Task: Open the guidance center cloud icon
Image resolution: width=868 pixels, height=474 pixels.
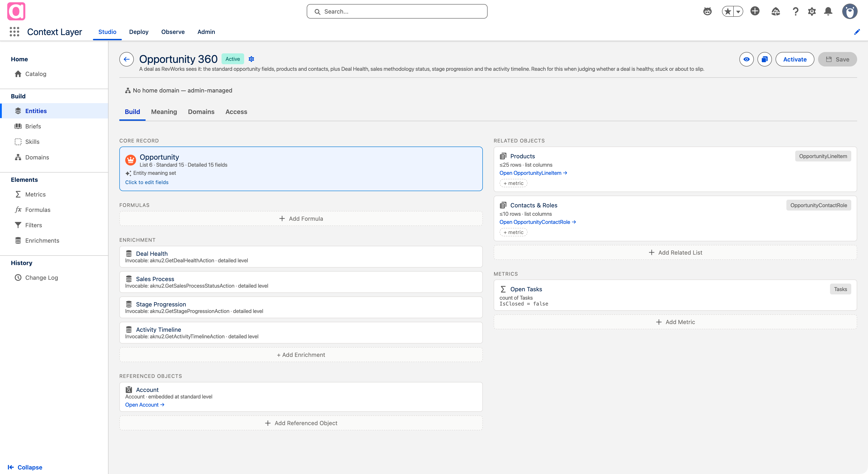Action: (x=776, y=12)
